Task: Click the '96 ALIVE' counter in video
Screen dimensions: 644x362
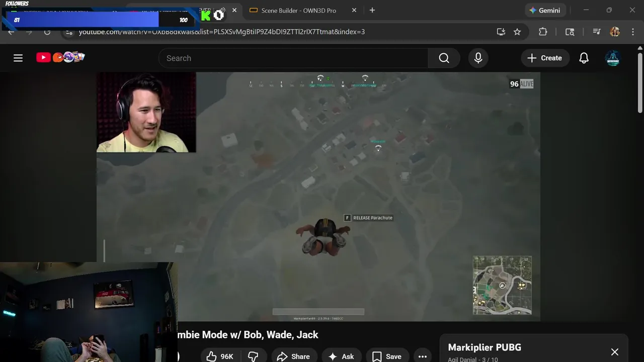Action: point(521,84)
